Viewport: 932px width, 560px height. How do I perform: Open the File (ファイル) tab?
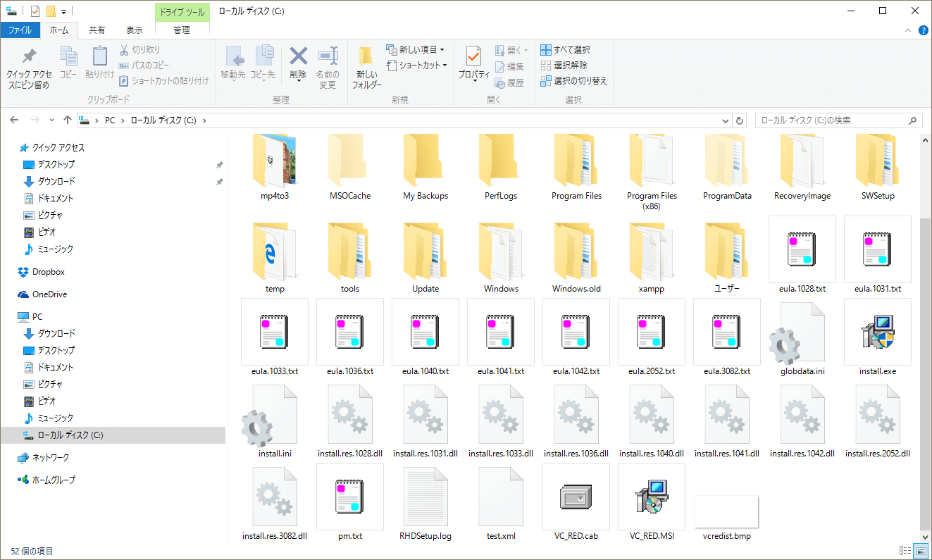tap(20, 30)
